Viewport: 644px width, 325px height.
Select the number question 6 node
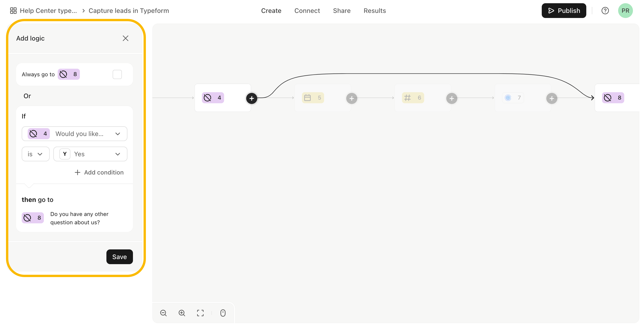point(423,98)
